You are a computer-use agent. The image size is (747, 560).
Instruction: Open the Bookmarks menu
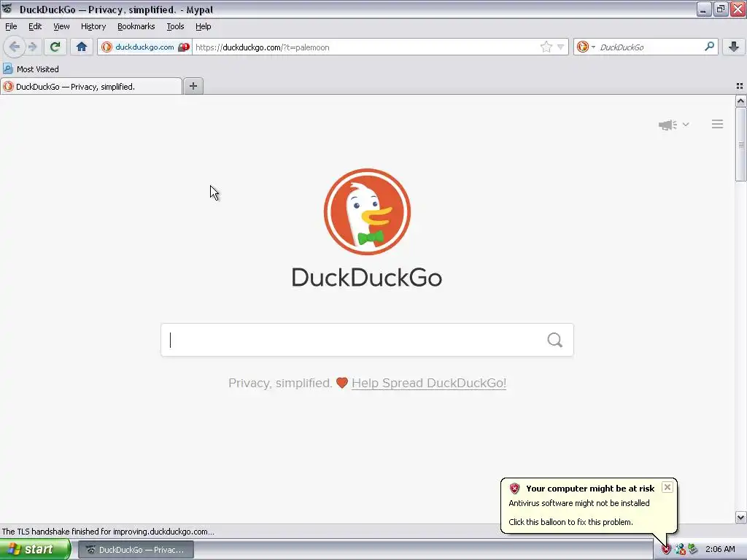[x=136, y=26]
